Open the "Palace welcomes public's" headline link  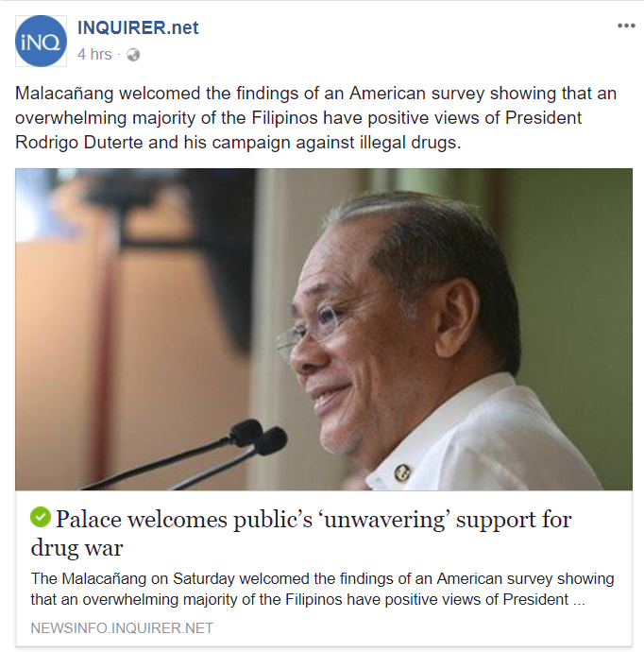point(313,519)
